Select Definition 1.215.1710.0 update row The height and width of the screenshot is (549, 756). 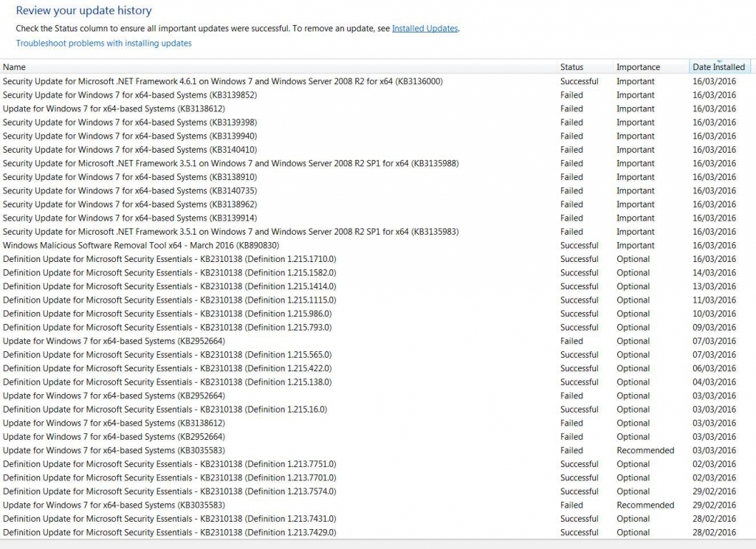(169, 259)
